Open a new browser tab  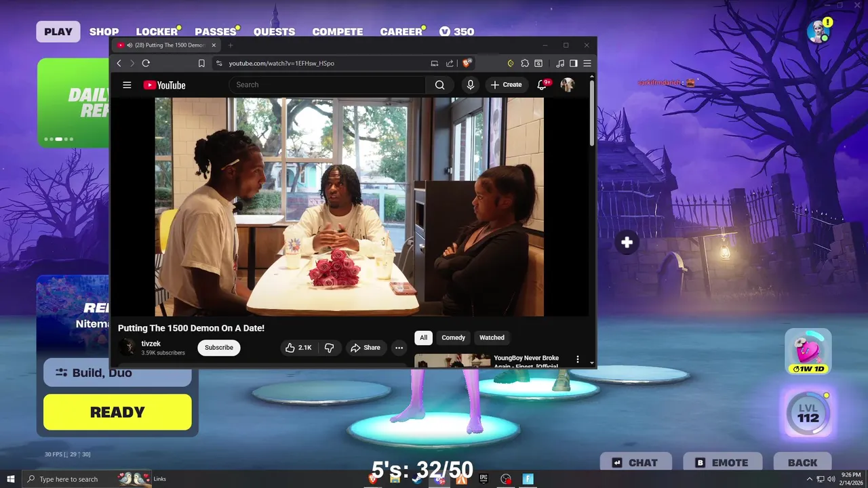[231, 45]
